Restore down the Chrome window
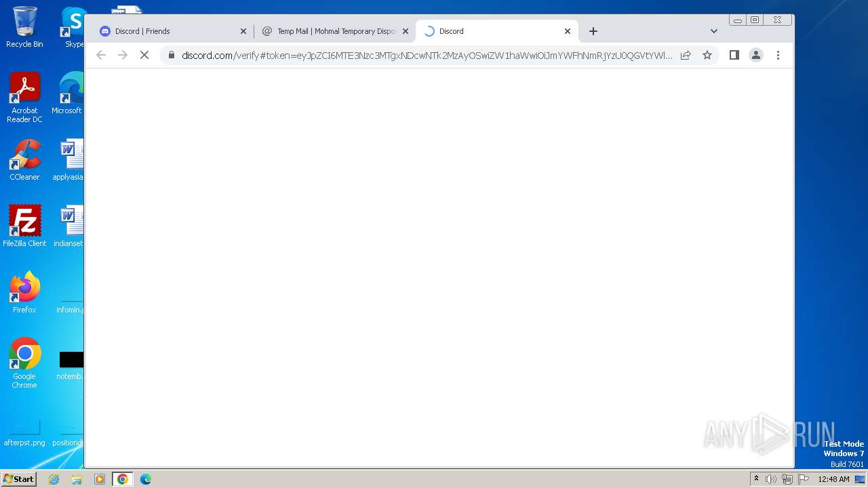 (754, 20)
